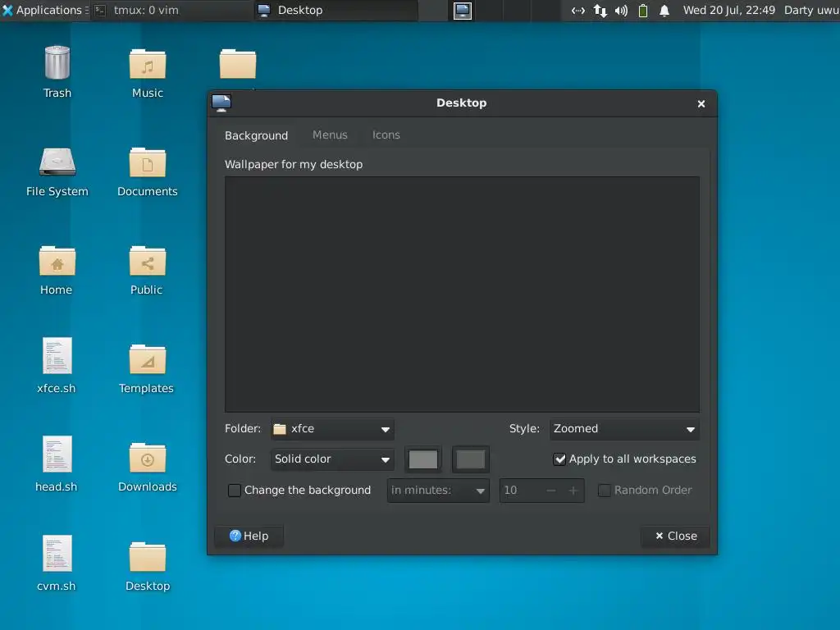This screenshot has width=840, height=630.
Task: Click the empty wallpaper preview list area
Action: [x=462, y=294]
